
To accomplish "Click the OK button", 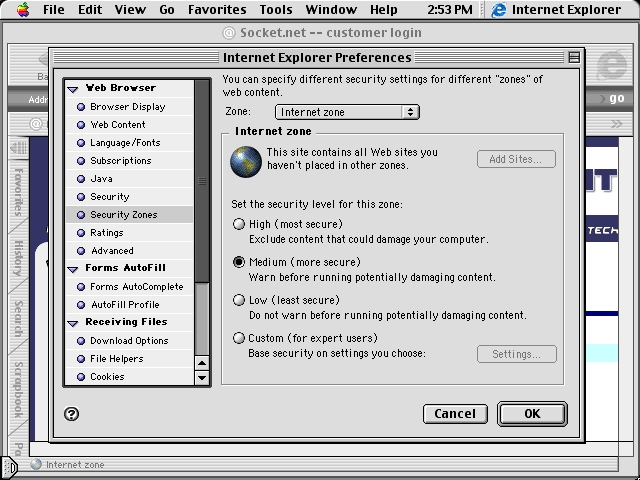I will (x=532, y=414).
